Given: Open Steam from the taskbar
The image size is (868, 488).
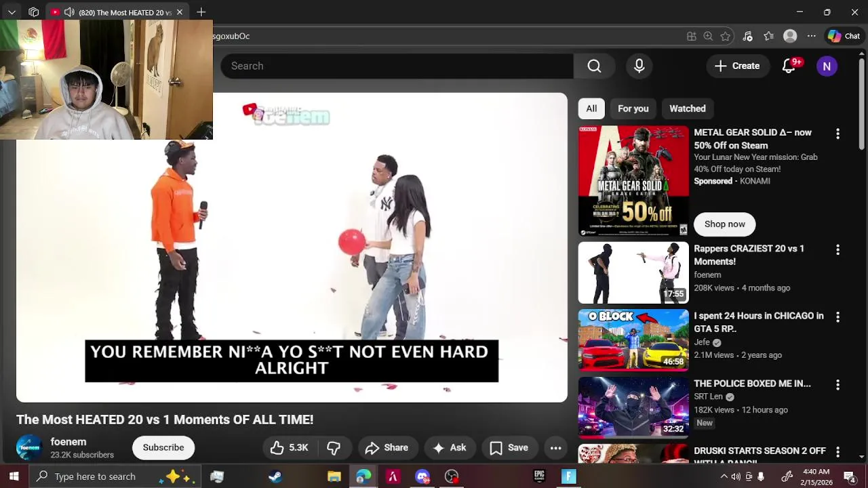Looking at the screenshot, I should 275,476.
